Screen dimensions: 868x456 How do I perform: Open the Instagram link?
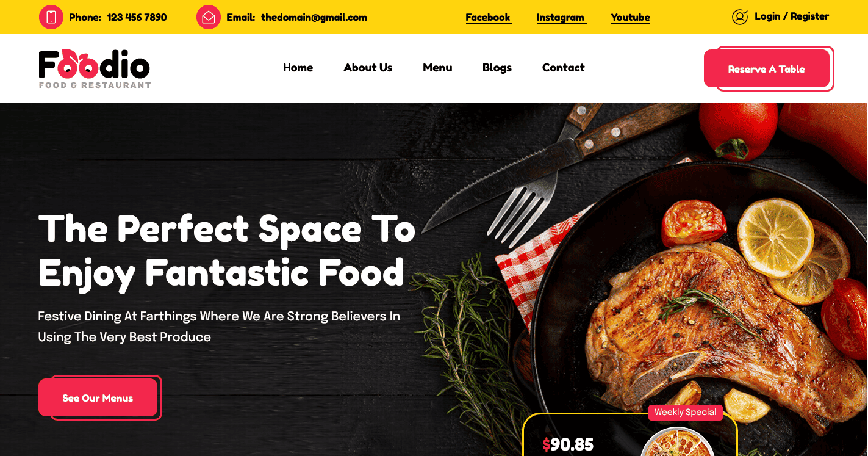(561, 18)
